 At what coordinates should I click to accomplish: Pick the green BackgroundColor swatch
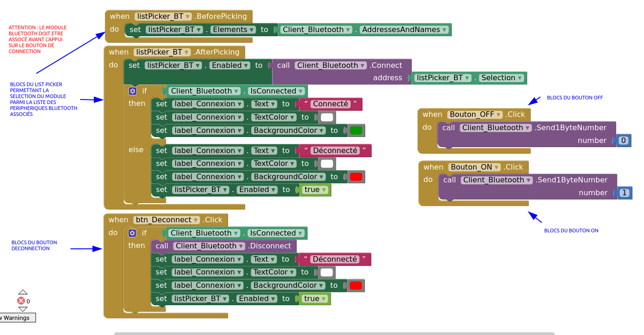pos(356,131)
